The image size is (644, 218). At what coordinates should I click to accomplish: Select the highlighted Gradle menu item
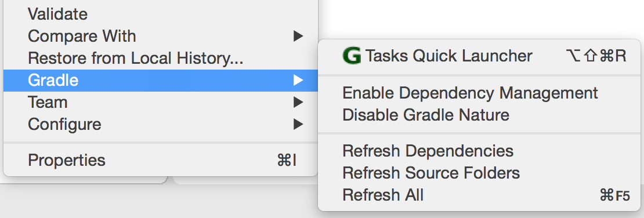tap(161, 80)
